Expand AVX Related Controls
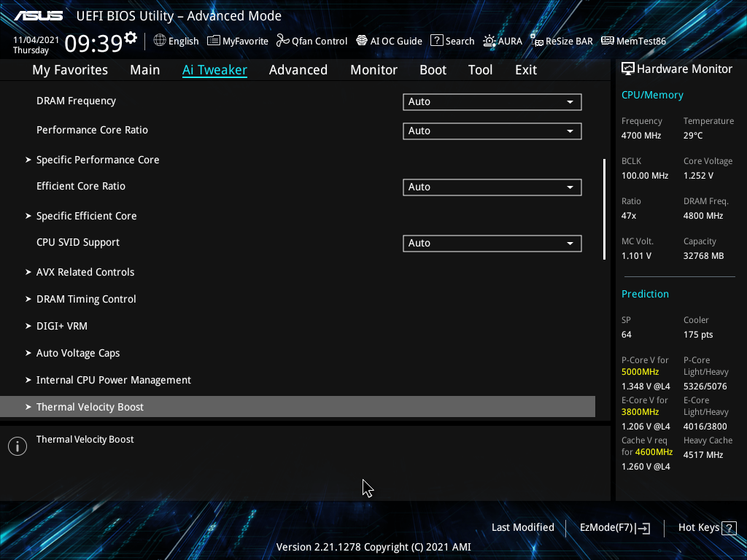Screen dimensions: 747x560 85,272
